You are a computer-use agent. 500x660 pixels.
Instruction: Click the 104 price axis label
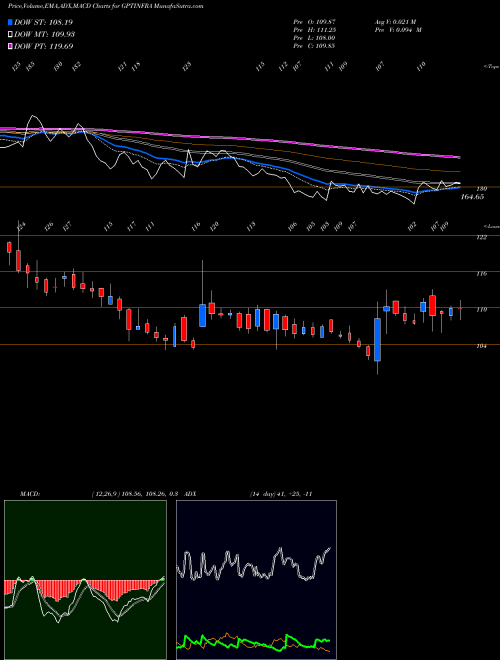(482, 346)
